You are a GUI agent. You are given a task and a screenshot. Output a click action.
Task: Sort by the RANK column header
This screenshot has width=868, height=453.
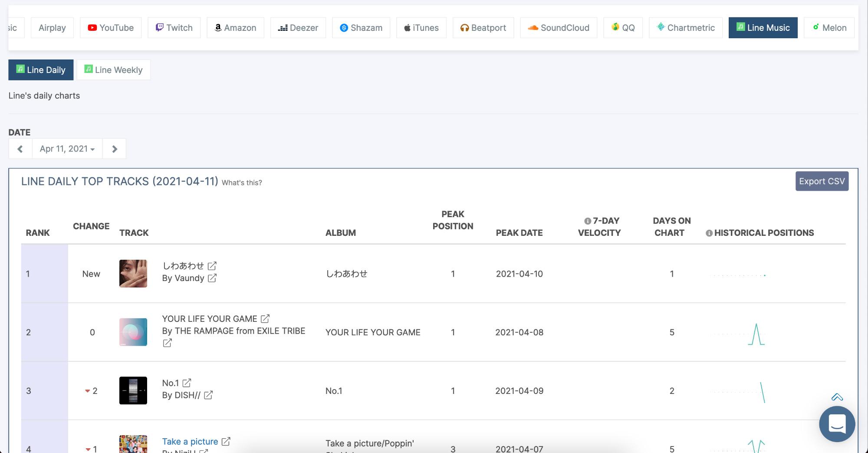(x=38, y=233)
